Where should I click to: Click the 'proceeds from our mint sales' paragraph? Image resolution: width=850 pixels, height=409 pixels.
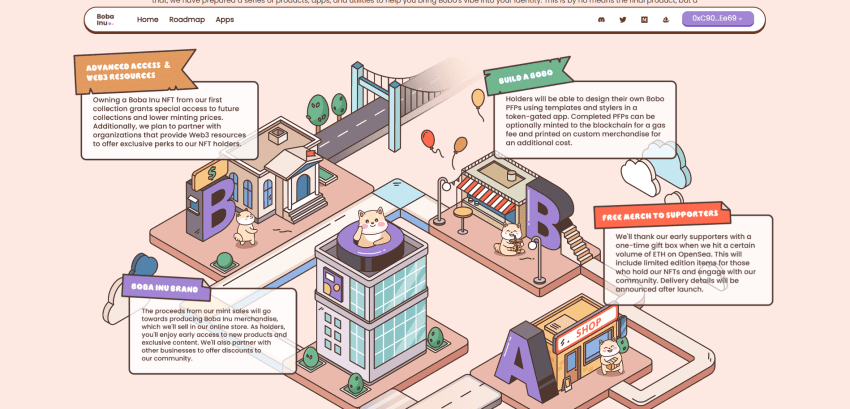(x=214, y=335)
